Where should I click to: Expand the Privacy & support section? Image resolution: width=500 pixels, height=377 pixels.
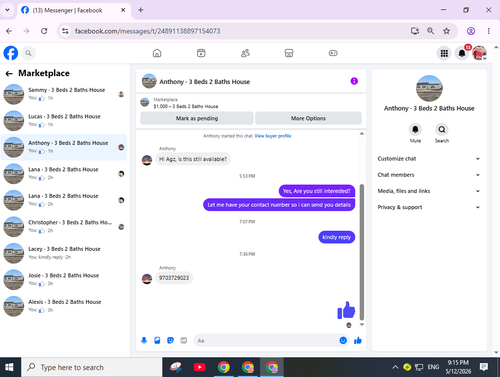point(429,207)
